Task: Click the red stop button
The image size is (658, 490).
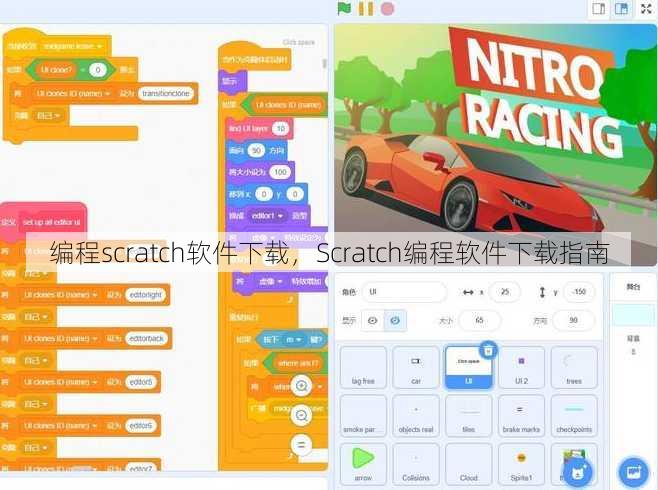Action: pos(387,9)
